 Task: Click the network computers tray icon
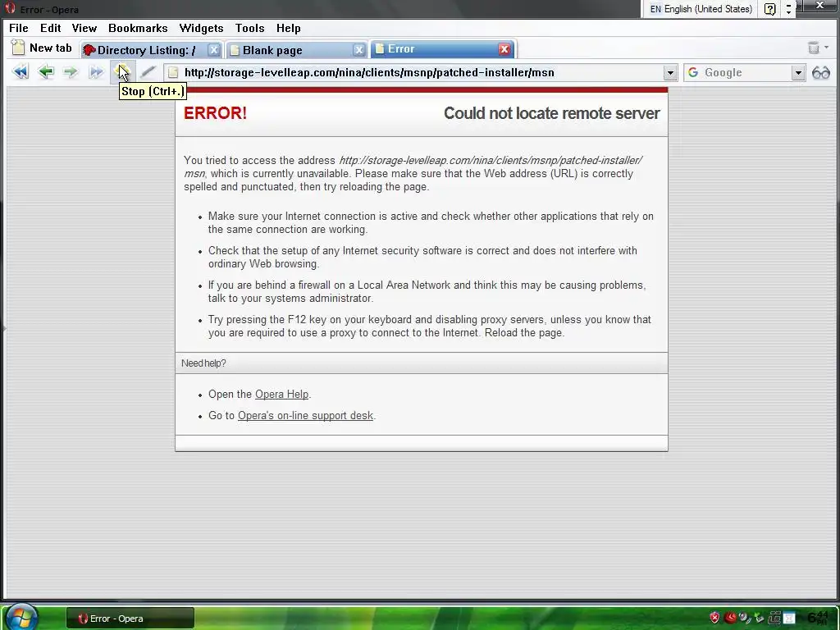(774, 618)
